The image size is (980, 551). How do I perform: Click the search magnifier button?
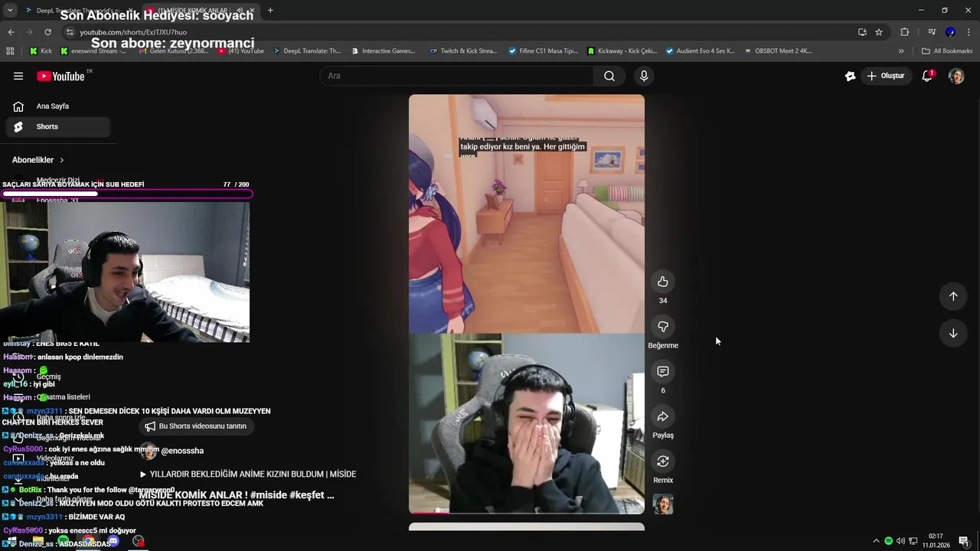click(x=609, y=76)
